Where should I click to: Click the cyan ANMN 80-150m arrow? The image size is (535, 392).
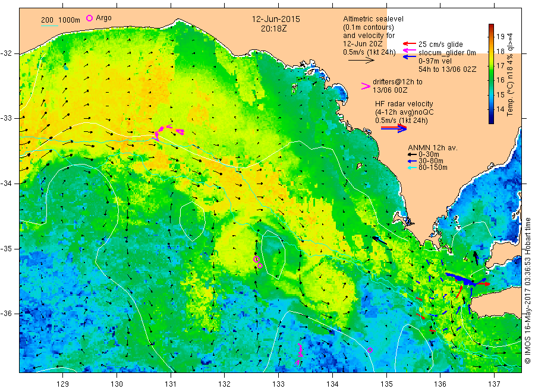pos(412,167)
